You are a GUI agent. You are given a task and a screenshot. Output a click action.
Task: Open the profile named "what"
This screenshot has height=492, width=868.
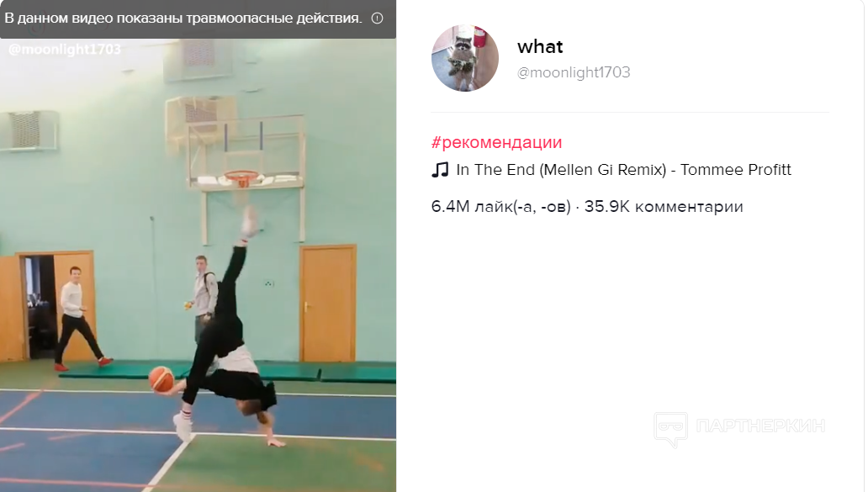(540, 46)
